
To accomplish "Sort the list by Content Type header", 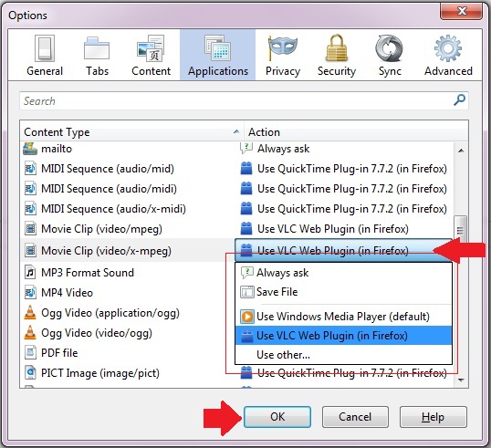I will coord(131,131).
